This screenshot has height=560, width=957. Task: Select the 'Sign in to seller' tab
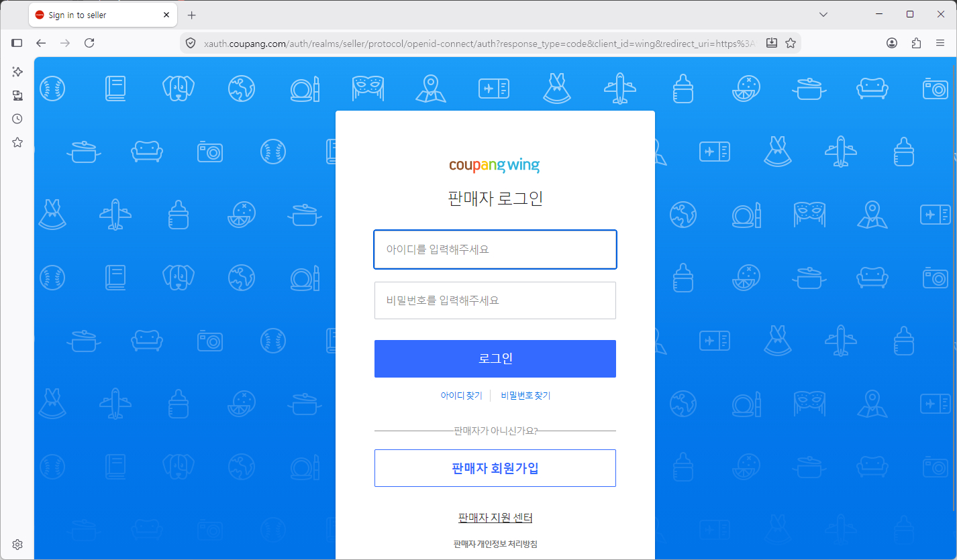(x=103, y=15)
